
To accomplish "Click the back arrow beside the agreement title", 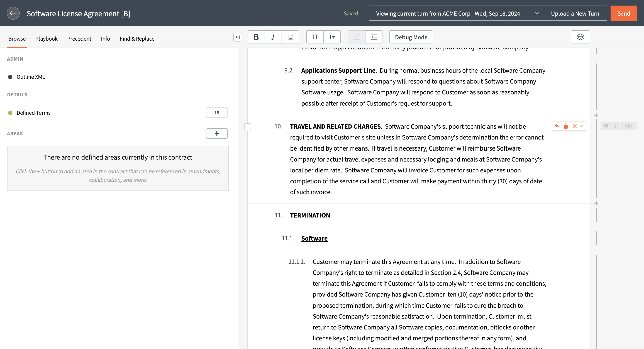I will [13, 13].
